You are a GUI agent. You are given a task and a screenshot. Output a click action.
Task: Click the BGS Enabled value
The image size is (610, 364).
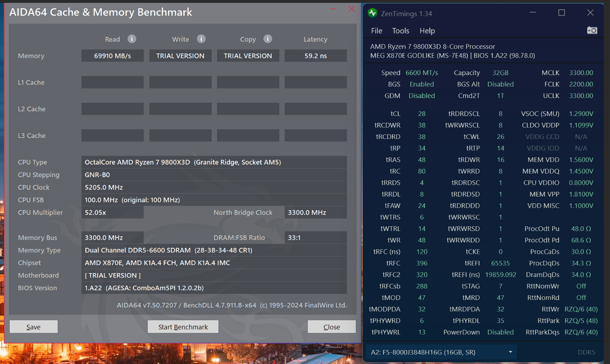pos(422,84)
